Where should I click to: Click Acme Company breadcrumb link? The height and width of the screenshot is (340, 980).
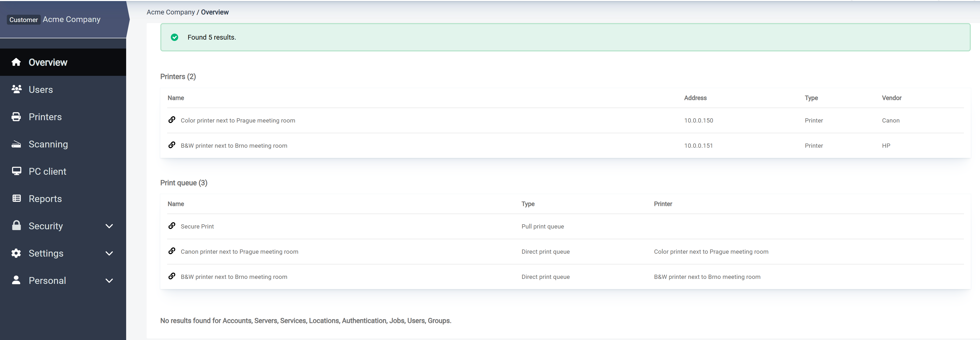pyautogui.click(x=171, y=12)
